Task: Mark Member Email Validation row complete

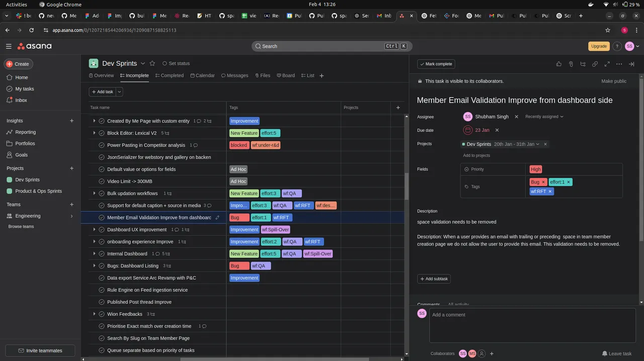Action: pyautogui.click(x=102, y=218)
